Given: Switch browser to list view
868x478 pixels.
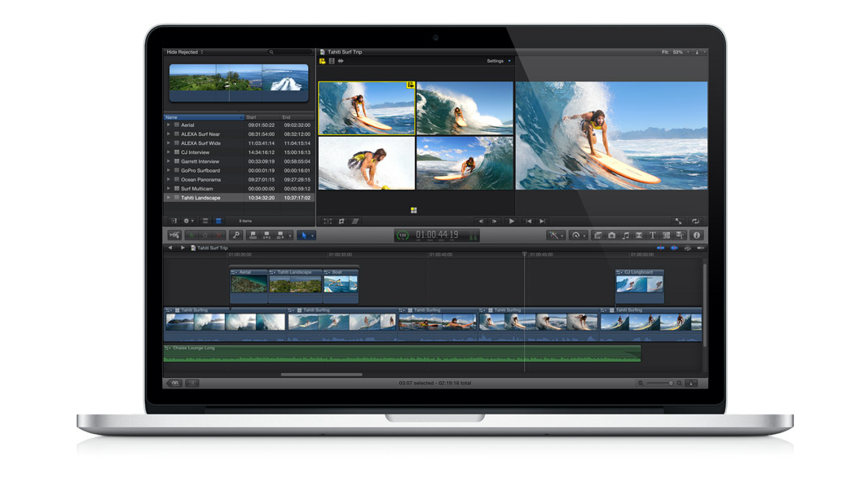Looking at the screenshot, I should pyautogui.click(x=218, y=221).
